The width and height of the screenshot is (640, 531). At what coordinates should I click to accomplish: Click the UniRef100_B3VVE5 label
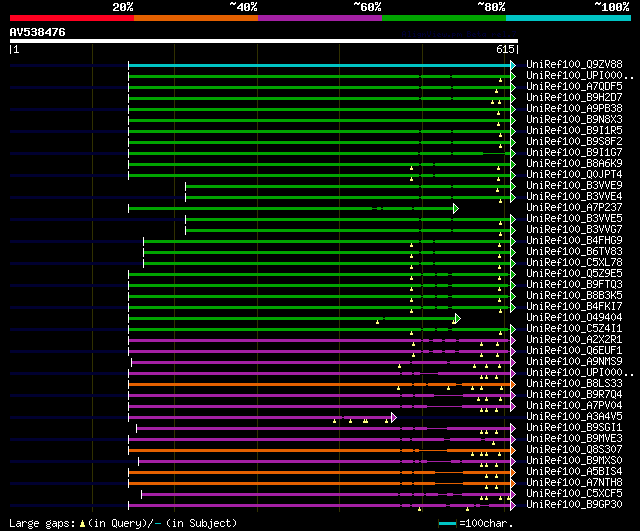pyautogui.click(x=574, y=219)
